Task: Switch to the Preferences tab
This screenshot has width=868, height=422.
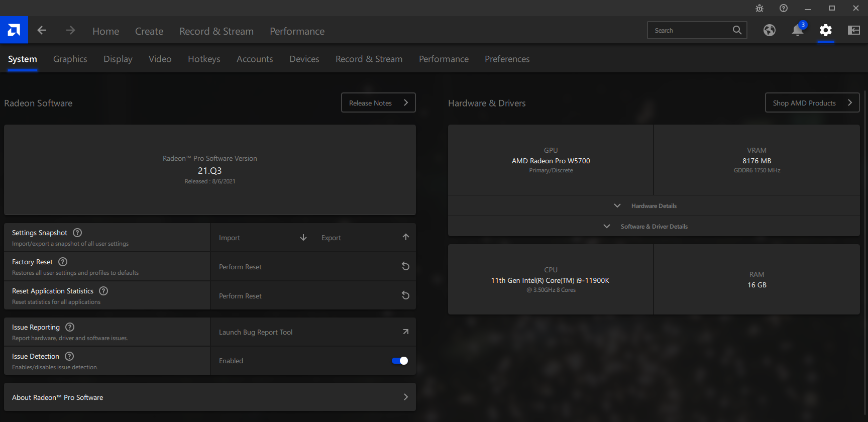Action: tap(507, 59)
